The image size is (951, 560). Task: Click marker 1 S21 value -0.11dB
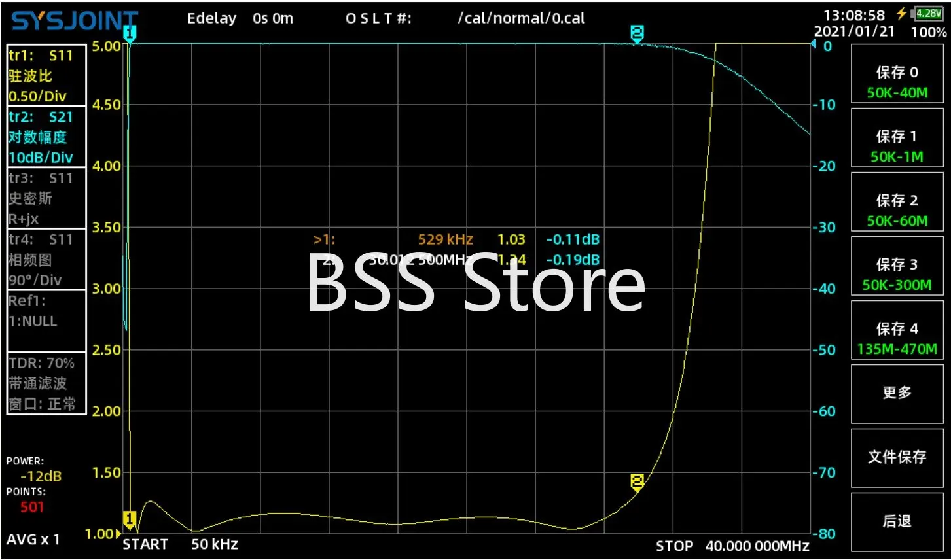(x=573, y=239)
